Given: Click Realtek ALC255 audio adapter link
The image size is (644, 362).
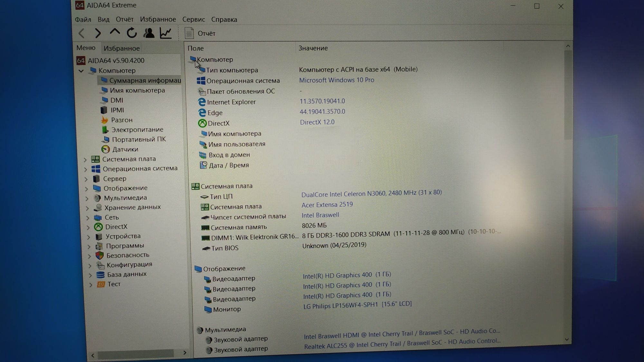Looking at the screenshot, I should point(402,344).
